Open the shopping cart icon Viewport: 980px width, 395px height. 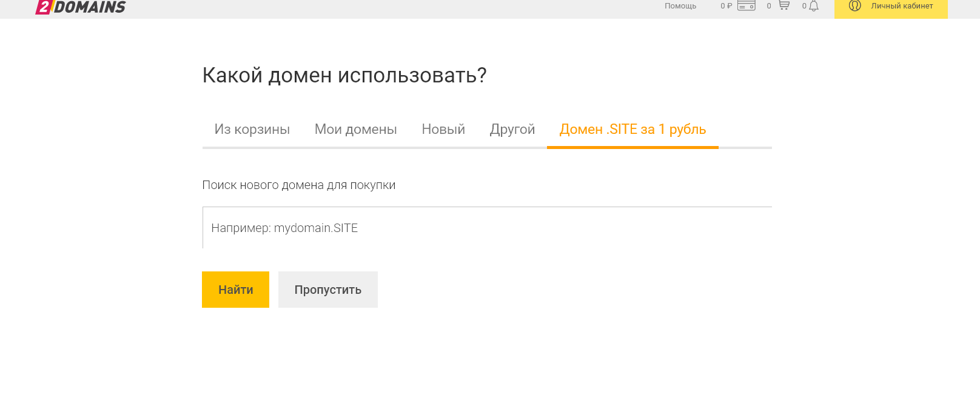(x=784, y=5)
